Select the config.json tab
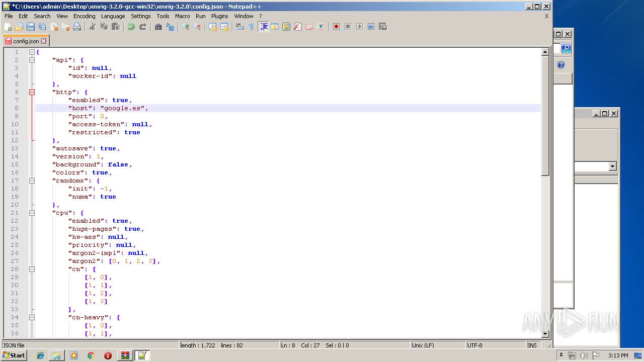Screen dimensions: 644x362 pos(26,41)
